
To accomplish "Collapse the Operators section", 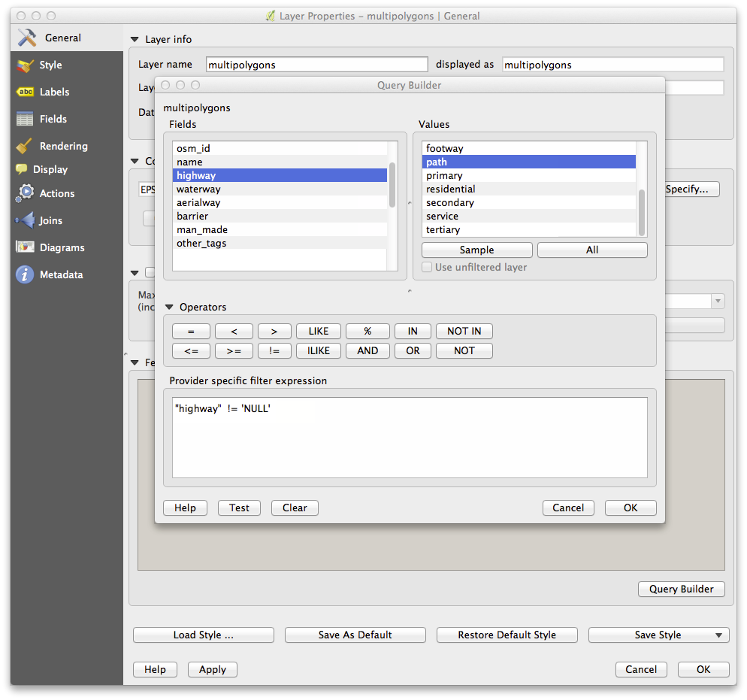I will tap(169, 308).
